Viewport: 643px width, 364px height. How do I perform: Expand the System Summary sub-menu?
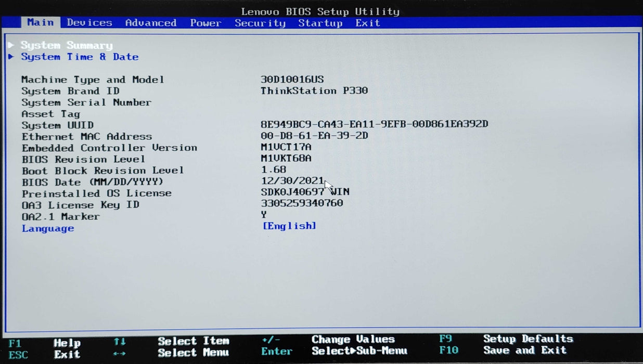pos(67,45)
